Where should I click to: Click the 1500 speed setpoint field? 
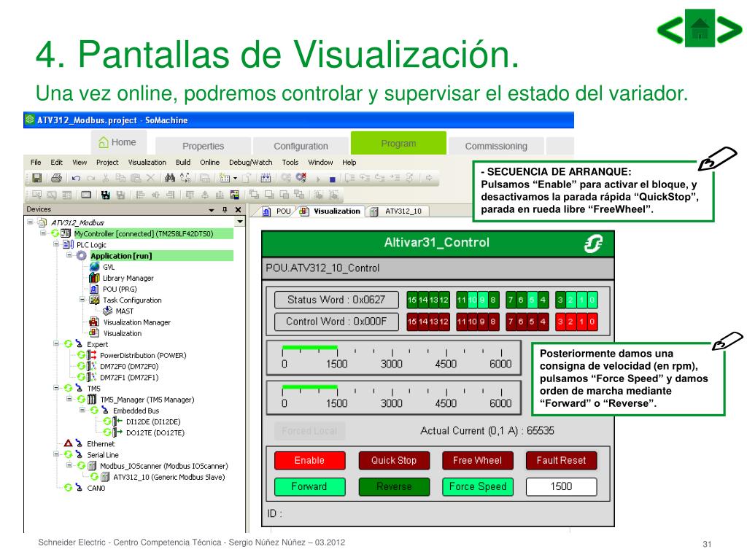click(x=561, y=486)
